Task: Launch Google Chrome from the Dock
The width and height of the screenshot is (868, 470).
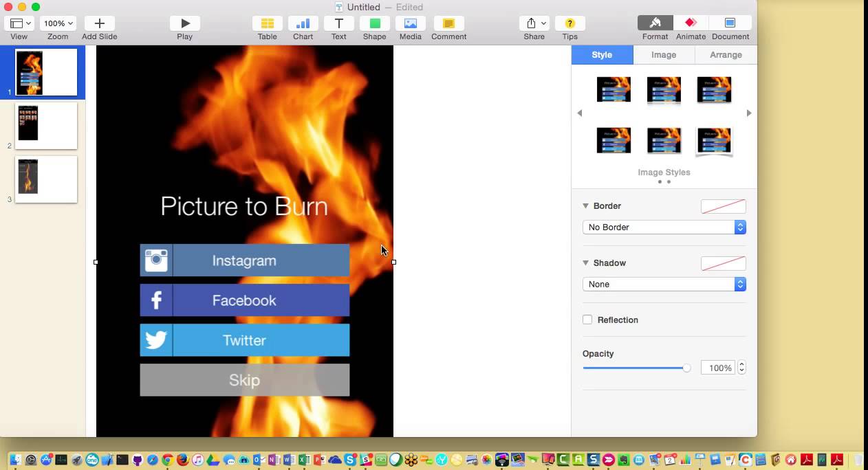Action: 167,460
